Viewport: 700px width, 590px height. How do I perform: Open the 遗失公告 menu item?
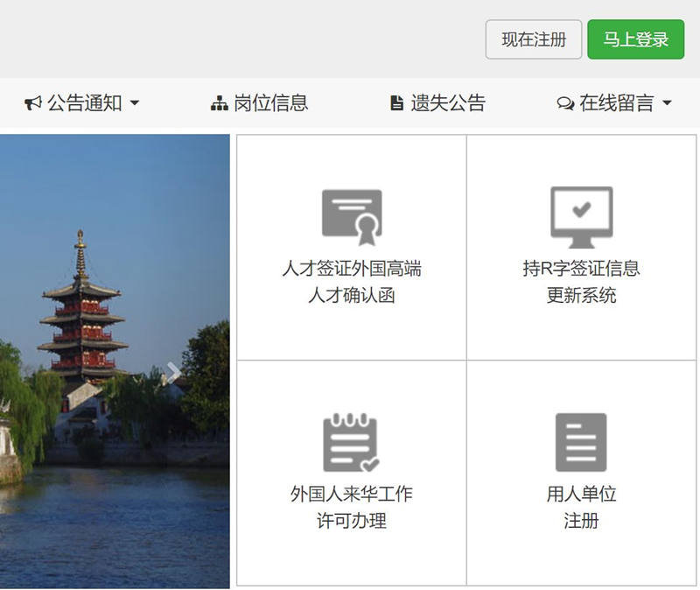click(437, 103)
